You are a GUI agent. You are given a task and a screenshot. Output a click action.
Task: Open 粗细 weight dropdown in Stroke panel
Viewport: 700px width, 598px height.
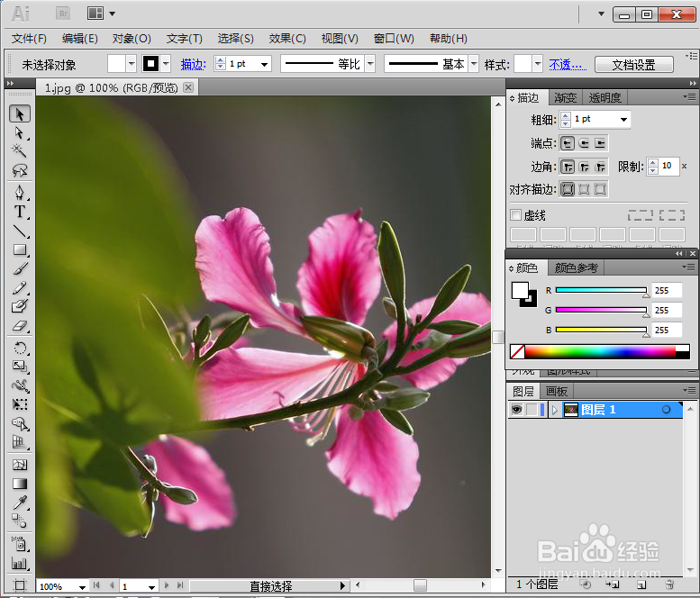point(623,119)
